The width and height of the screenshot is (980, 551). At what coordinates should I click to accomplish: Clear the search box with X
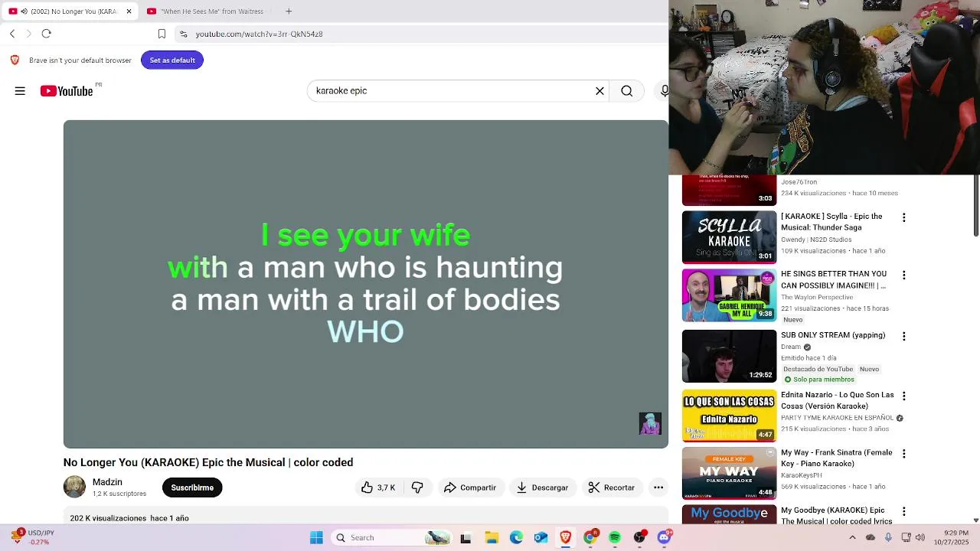tap(599, 91)
